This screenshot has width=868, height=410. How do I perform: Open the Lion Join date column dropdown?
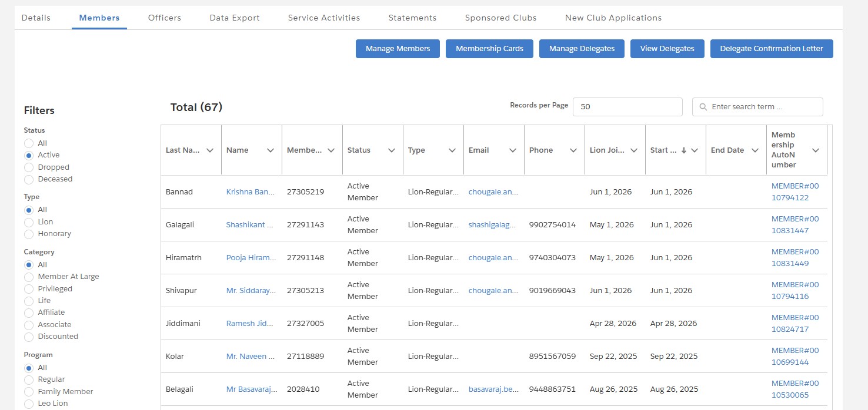(x=634, y=150)
